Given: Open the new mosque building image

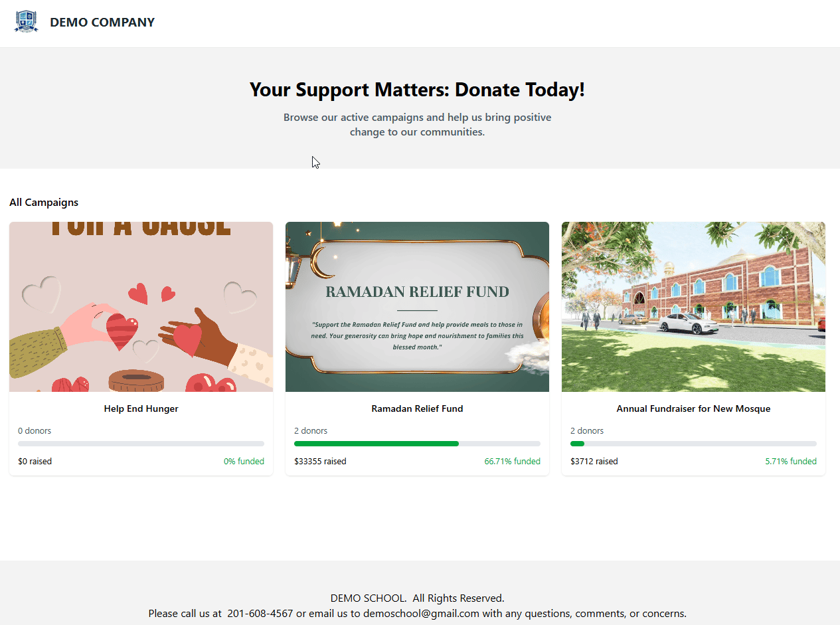Looking at the screenshot, I should pyautogui.click(x=693, y=307).
